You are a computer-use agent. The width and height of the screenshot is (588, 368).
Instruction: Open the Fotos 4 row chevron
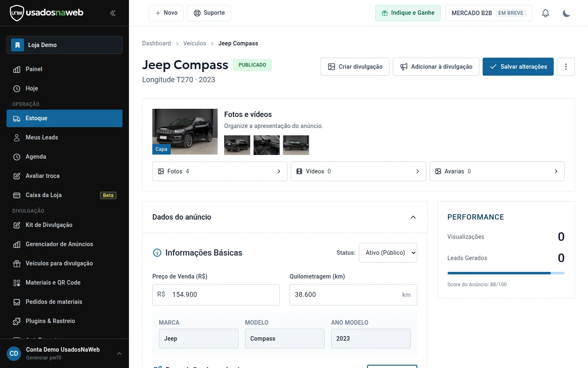(x=279, y=171)
